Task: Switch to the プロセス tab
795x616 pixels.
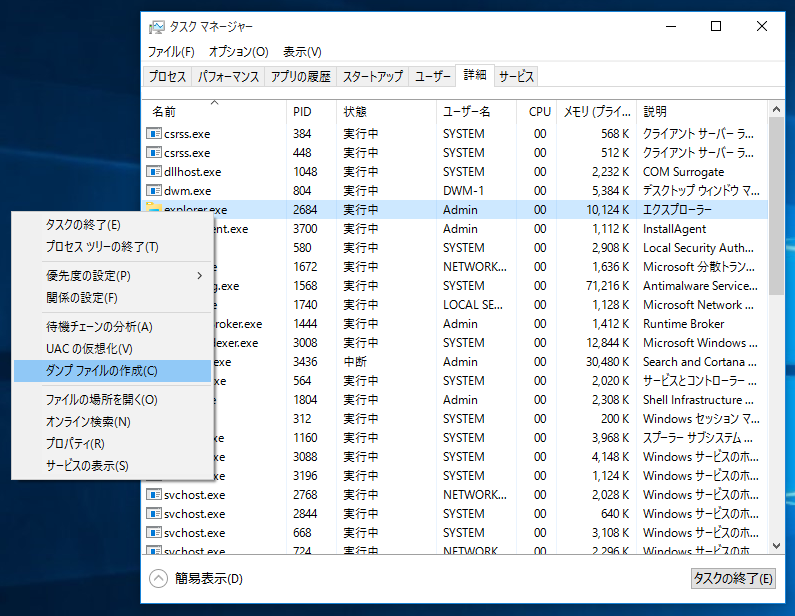Action: tap(167, 77)
